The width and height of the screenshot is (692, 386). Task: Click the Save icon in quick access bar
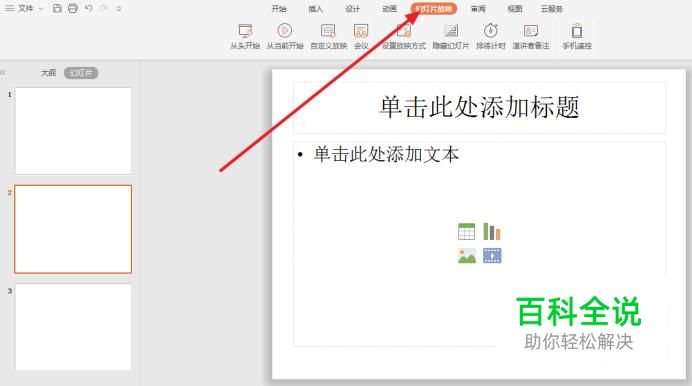tap(57, 8)
